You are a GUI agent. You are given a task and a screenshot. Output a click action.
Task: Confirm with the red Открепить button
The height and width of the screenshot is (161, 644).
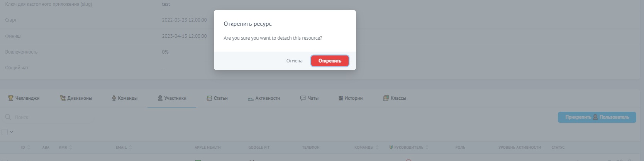coord(330,61)
